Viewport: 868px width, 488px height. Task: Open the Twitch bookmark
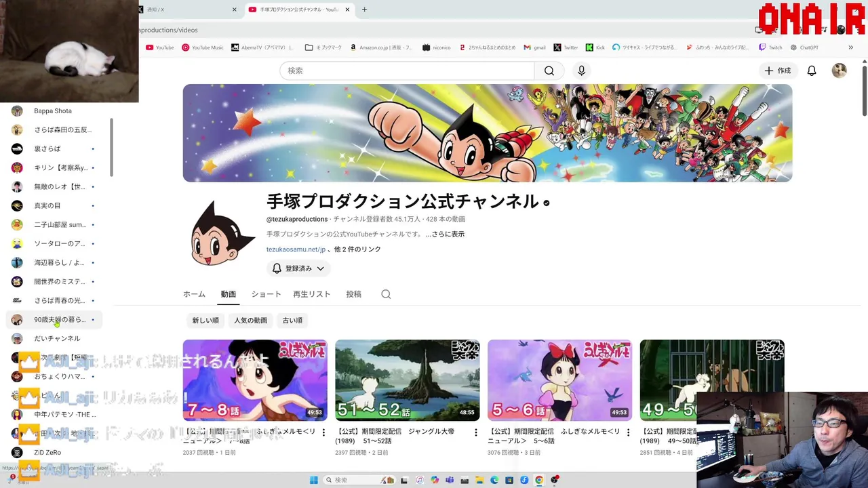point(770,47)
